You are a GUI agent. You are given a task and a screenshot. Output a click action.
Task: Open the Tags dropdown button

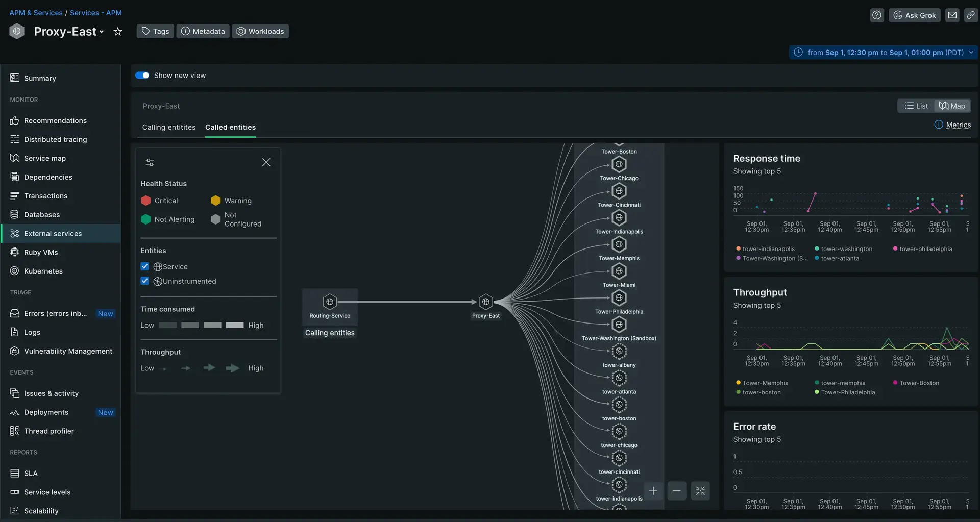pyautogui.click(x=155, y=31)
